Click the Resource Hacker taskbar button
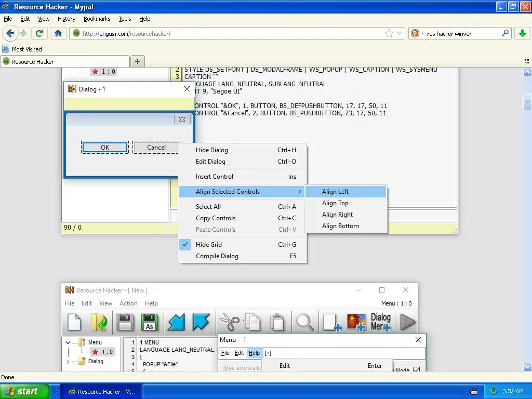The height and width of the screenshot is (399, 532). 102,392
